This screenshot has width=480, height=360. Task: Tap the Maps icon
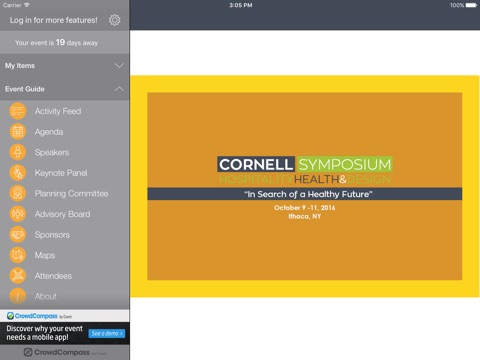(18, 255)
